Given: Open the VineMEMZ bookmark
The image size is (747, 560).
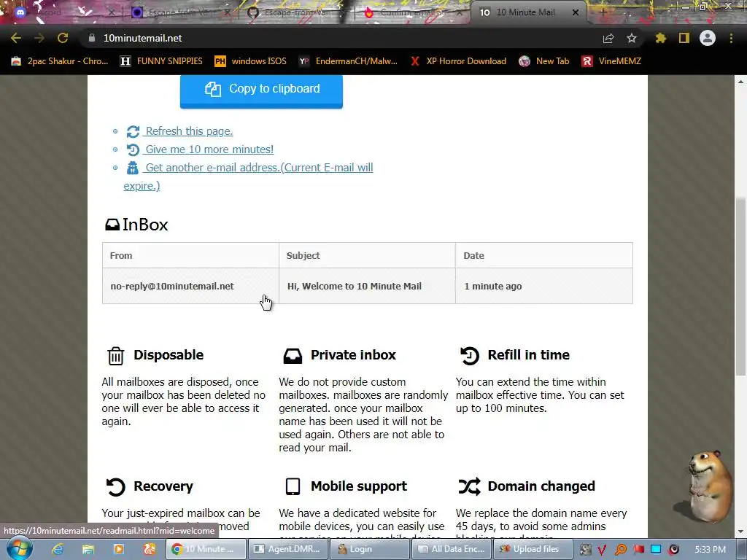Looking at the screenshot, I should [612, 61].
